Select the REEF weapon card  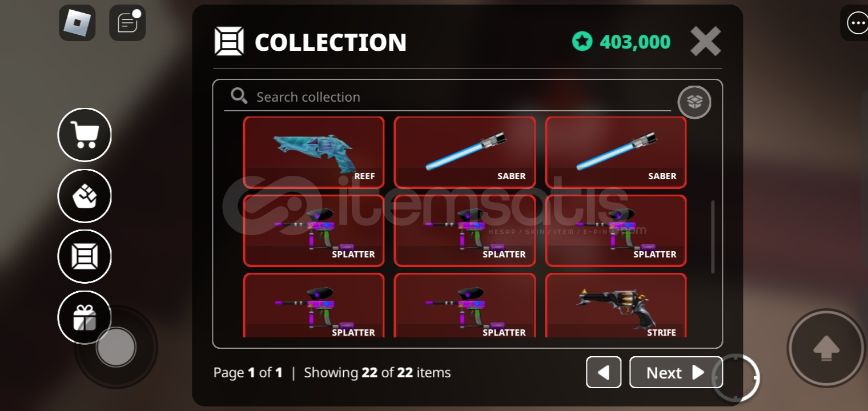[314, 152]
